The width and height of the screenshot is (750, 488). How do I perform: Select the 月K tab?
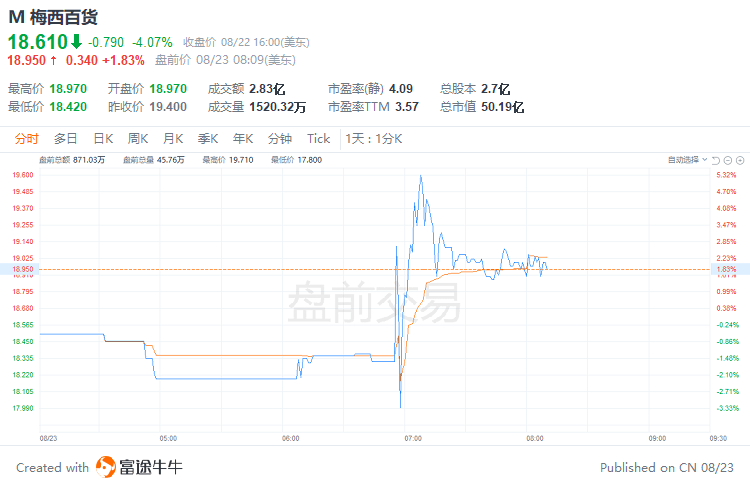(x=173, y=139)
